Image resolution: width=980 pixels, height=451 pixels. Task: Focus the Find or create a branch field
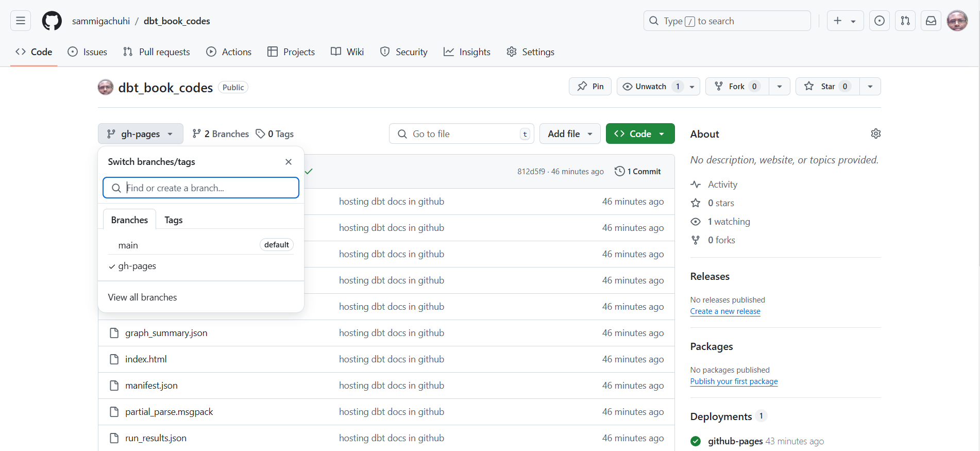tap(201, 188)
